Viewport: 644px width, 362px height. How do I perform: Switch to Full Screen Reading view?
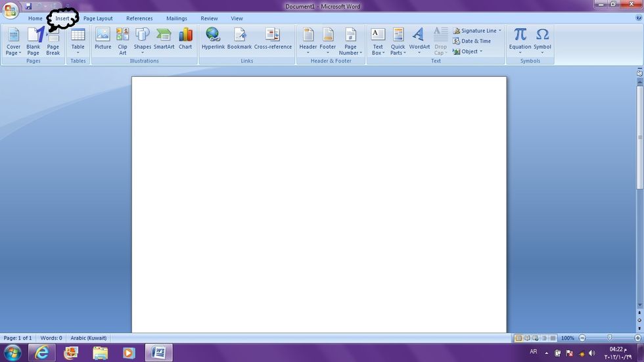[x=527, y=338]
